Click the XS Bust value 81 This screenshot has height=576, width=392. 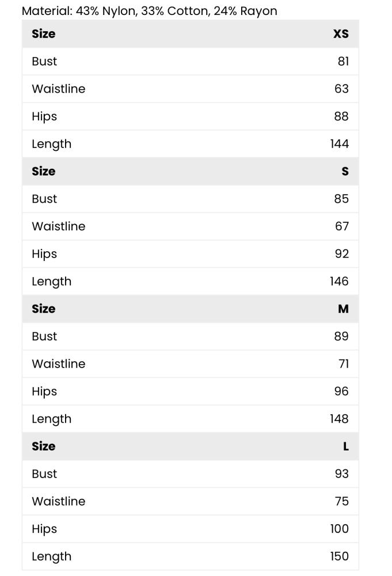[343, 62]
